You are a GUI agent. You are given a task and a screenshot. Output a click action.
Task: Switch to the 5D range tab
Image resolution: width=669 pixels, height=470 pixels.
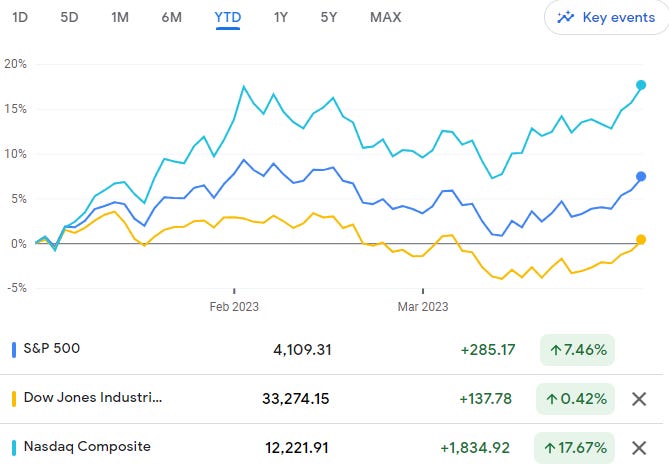click(69, 17)
